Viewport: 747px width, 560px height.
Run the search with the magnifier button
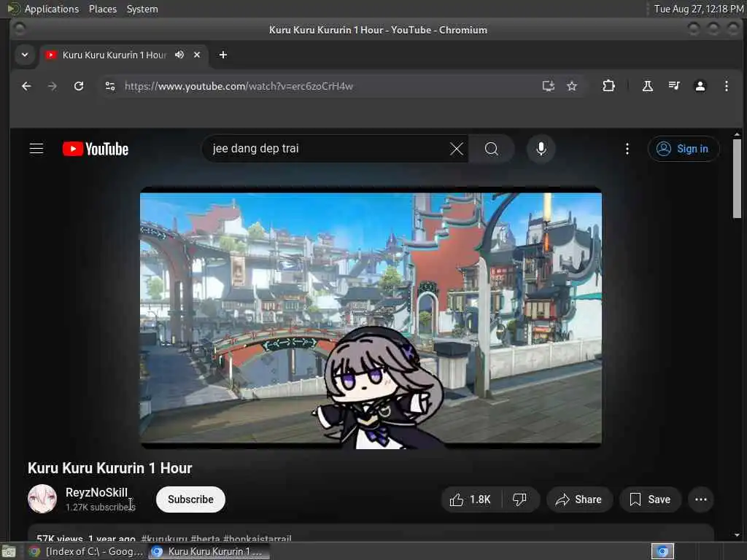coord(491,149)
